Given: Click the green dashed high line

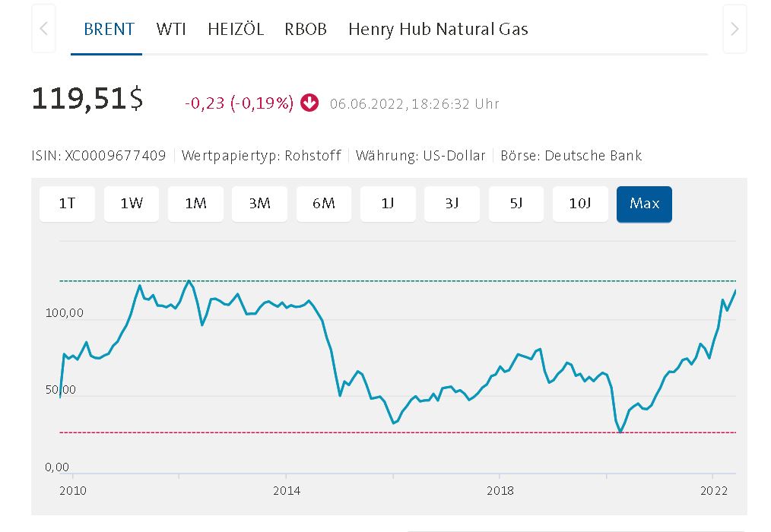Looking at the screenshot, I should pos(456,281).
